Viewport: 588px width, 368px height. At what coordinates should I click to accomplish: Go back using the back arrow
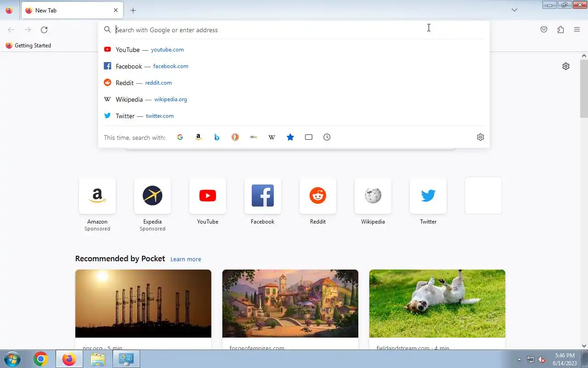[11, 30]
